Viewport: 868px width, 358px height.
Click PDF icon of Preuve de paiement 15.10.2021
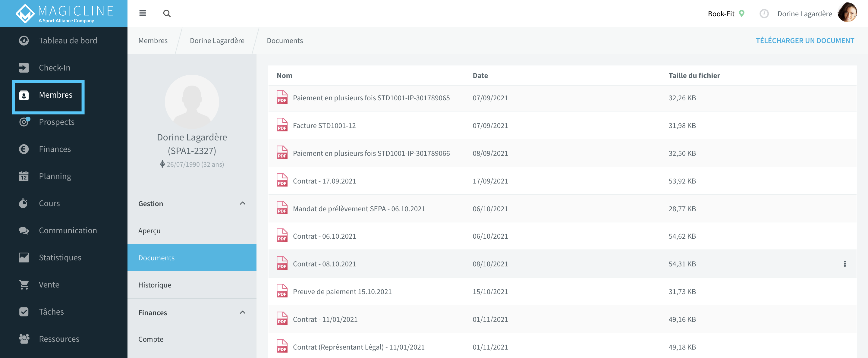pos(282,291)
